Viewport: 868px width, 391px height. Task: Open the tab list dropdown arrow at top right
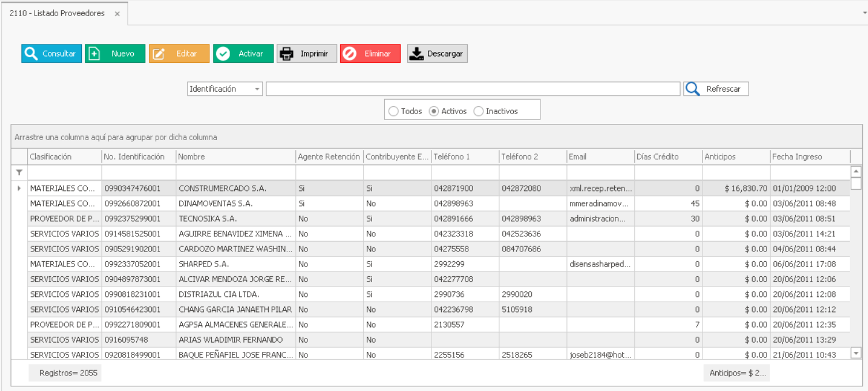coord(863,13)
